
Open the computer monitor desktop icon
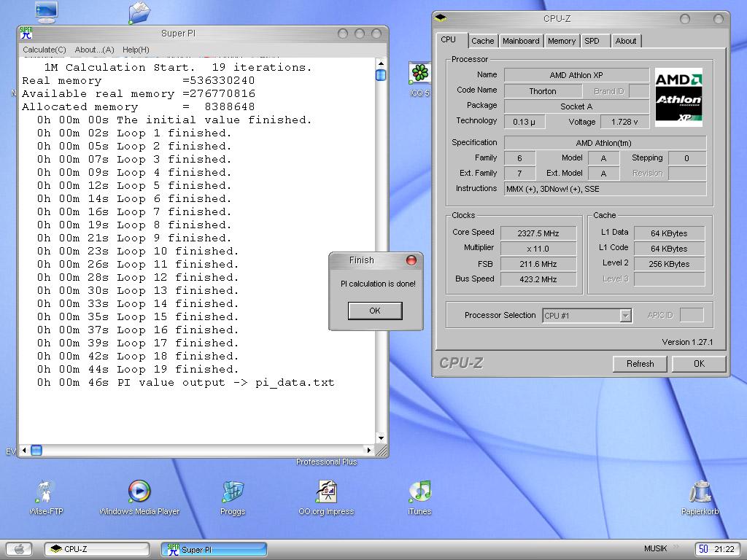point(46,12)
